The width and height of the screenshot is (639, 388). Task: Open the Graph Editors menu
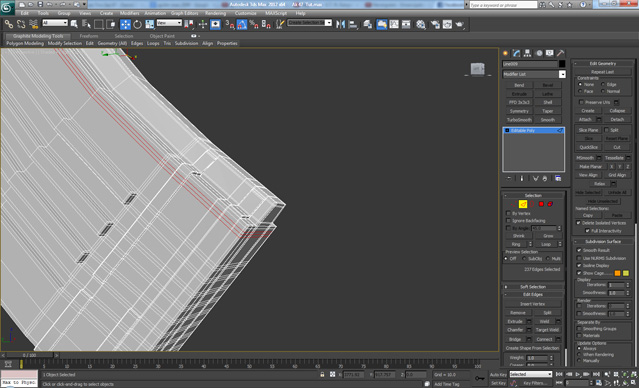(185, 13)
